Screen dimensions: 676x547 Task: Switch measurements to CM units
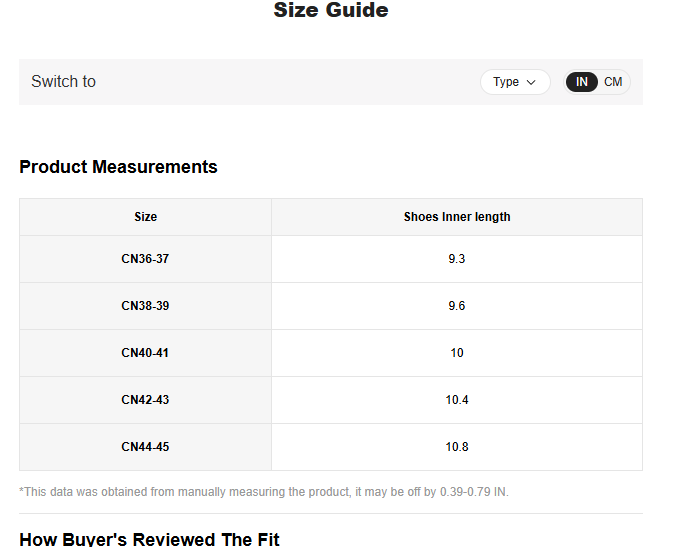[613, 82]
